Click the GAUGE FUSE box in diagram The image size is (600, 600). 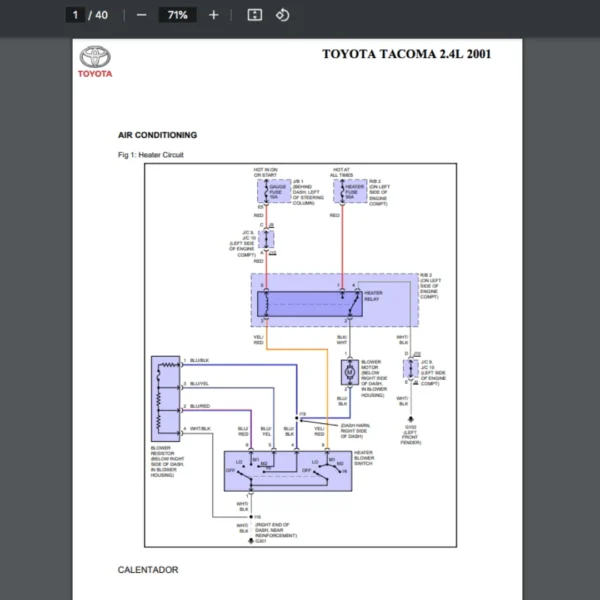point(274,191)
